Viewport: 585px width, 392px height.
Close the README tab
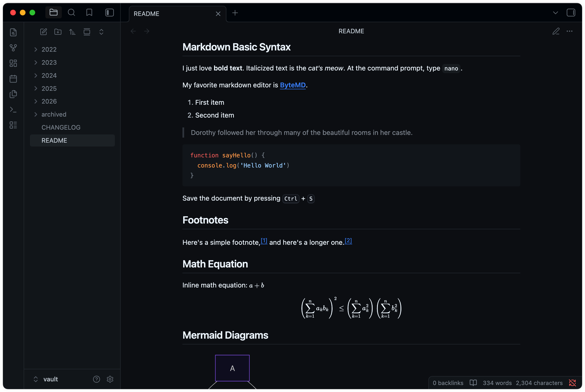click(x=218, y=14)
